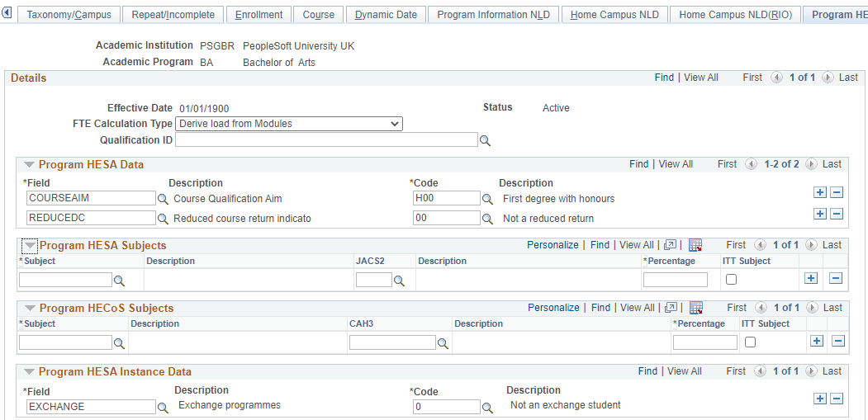
Task: Open Program HECoS Subjects grid in new window
Action: click(x=670, y=308)
